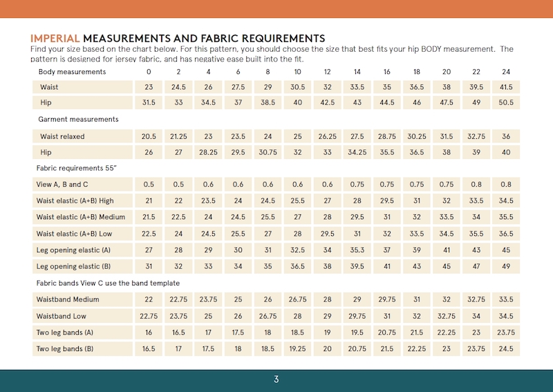
Task: Click the Fabric requirements 55" heading
Action: coord(76,168)
